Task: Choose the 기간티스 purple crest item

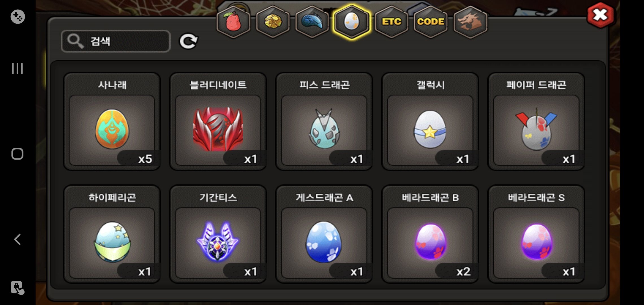Action: coord(218,234)
